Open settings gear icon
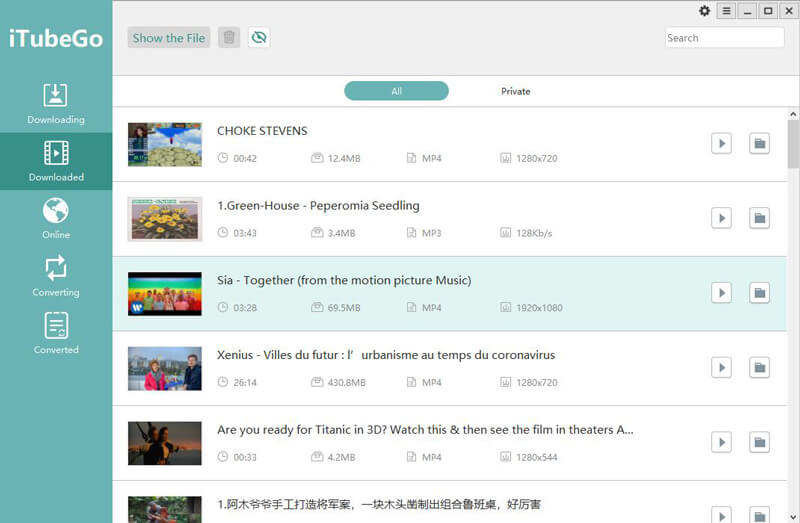The image size is (800, 523). 705,11
